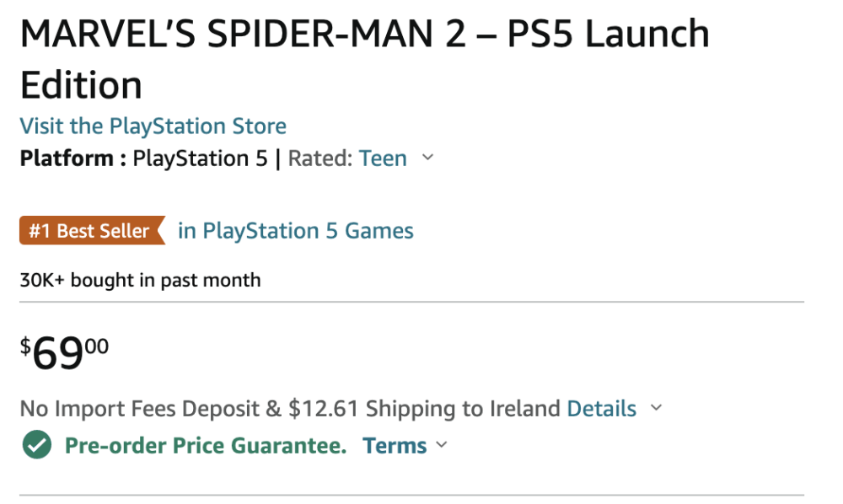Expand the chevron beside shipping Details
Viewport: 843px width, 504px height.
pos(656,409)
